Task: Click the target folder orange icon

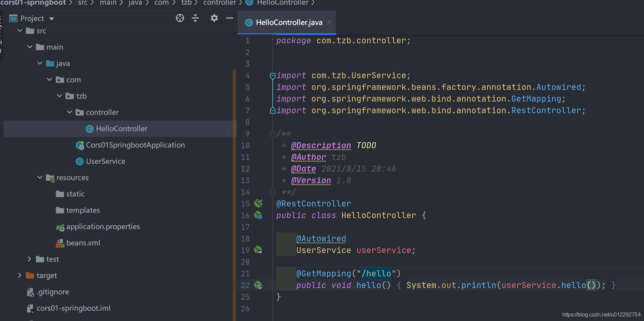Action: [x=30, y=275]
